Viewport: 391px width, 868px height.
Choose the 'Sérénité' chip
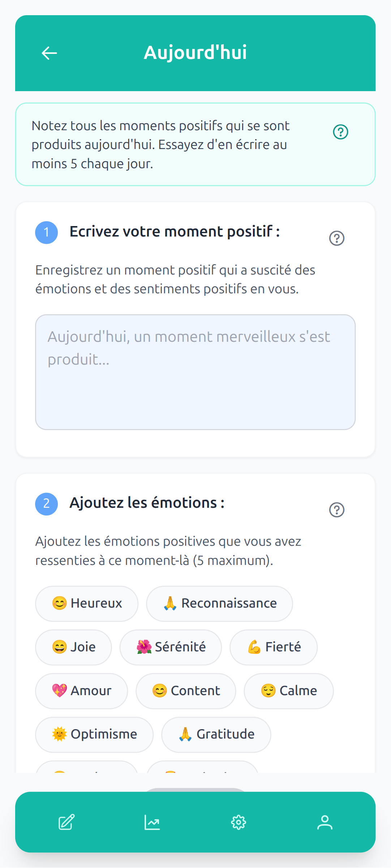point(171,647)
